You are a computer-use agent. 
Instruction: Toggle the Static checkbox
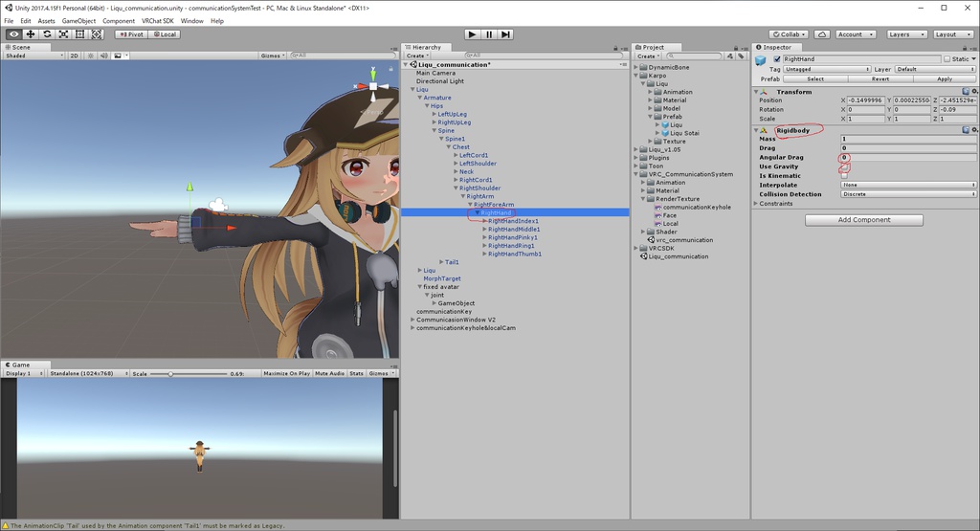pyautogui.click(x=947, y=58)
